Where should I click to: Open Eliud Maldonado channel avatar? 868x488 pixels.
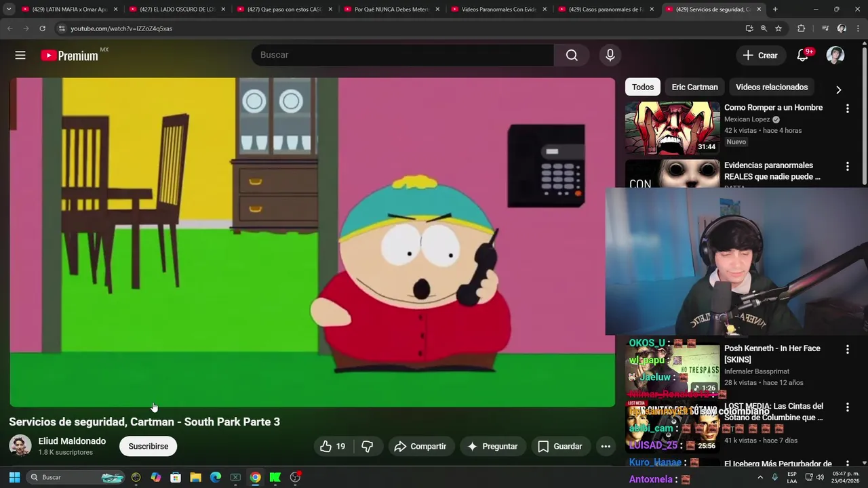[20, 446]
